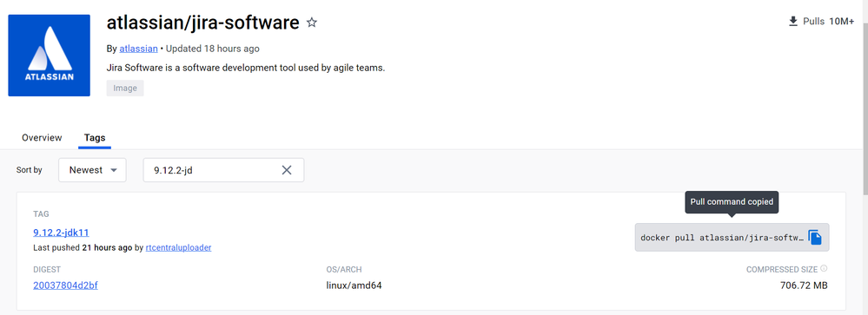Star the atlassian/jira-software repository

pyautogui.click(x=312, y=23)
